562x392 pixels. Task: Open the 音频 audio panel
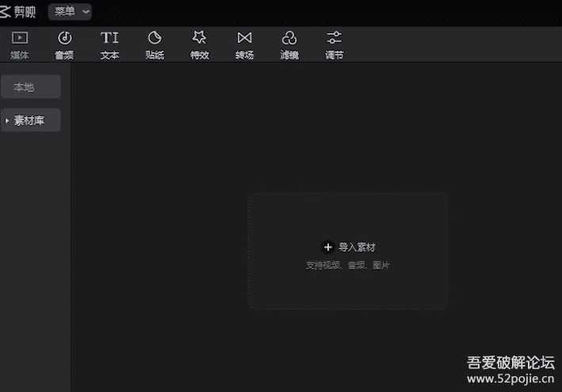[x=64, y=45]
